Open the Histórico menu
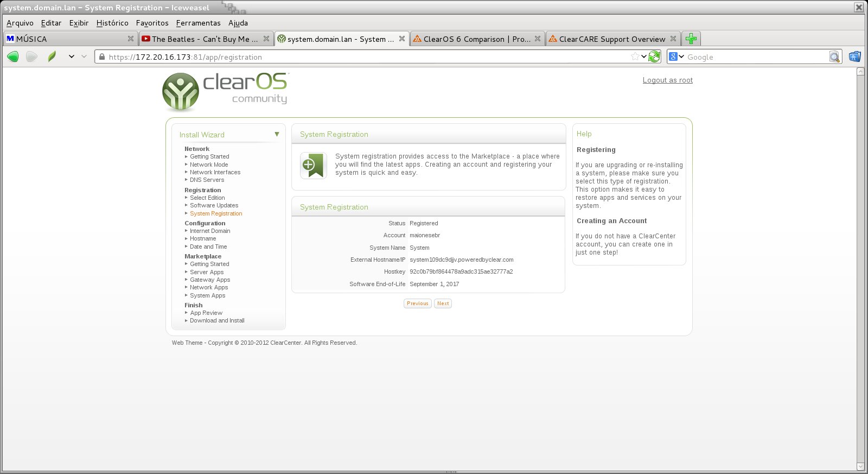Viewport: 868px width, 474px height. 112,23
